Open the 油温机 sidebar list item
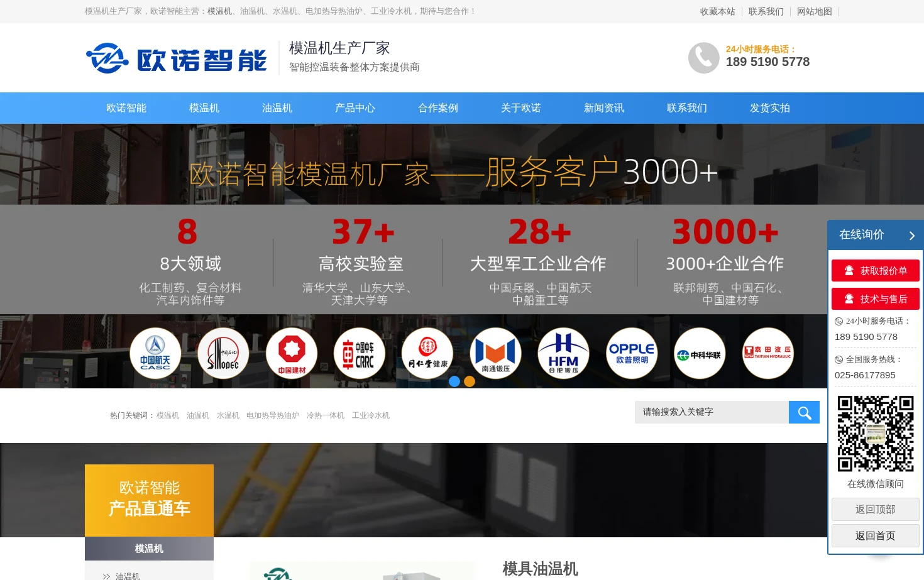Image resolution: width=924 pixels, height=580 pixels. click(x=128, y=576)
